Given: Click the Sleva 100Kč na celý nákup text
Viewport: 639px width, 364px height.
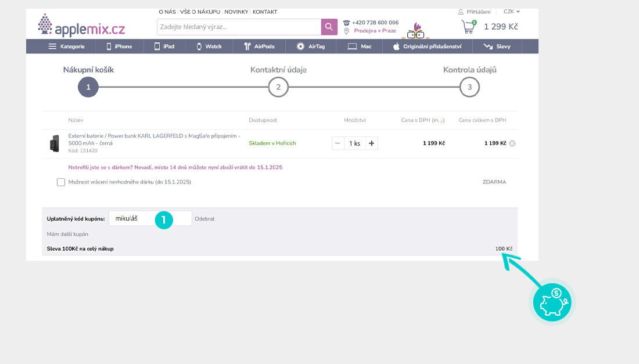Looking at the screenshot, I should [x=80, y=249].
